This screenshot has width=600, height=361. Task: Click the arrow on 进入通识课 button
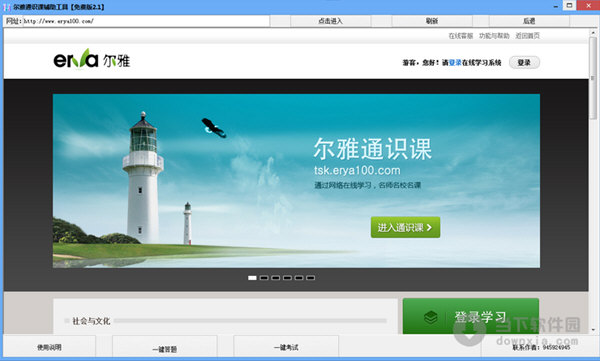[429, 227]
